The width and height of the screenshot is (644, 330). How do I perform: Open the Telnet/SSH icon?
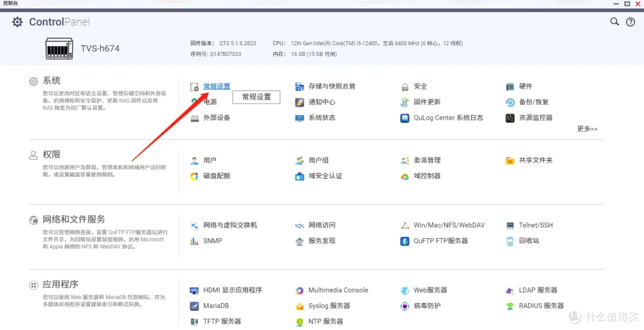point(510,225)
